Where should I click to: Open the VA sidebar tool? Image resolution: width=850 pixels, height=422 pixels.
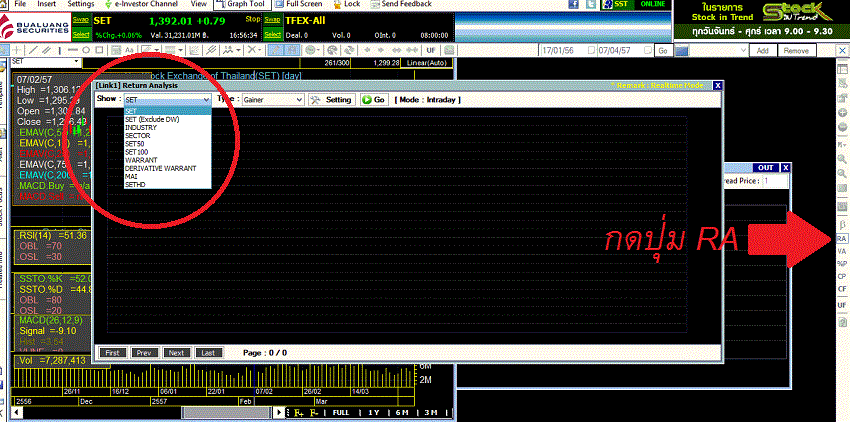pos(842,251)
